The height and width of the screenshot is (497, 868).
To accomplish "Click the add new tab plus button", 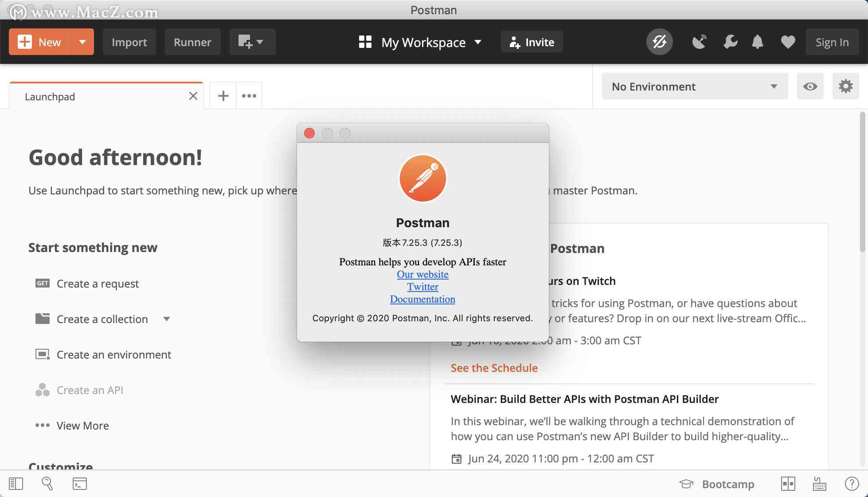I will point(223,95).
